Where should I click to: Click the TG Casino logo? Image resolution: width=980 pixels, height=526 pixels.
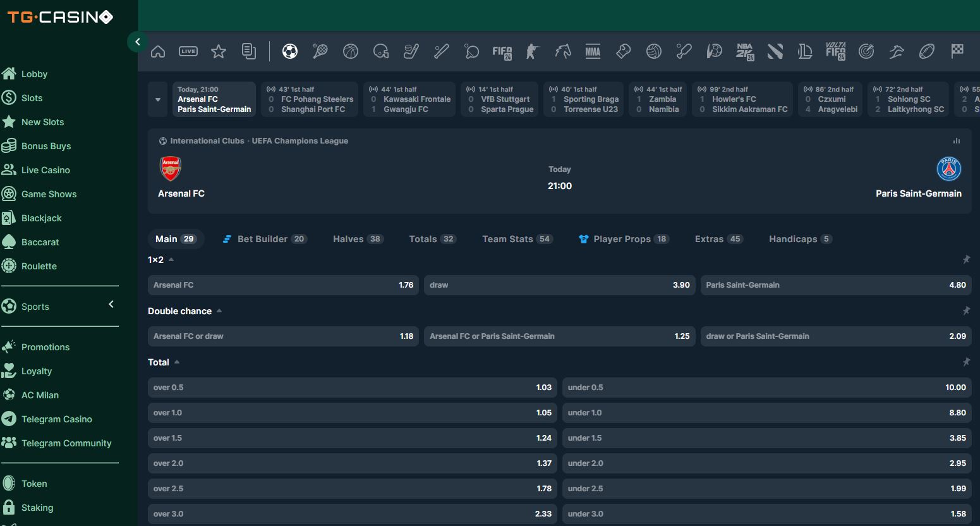60,17
